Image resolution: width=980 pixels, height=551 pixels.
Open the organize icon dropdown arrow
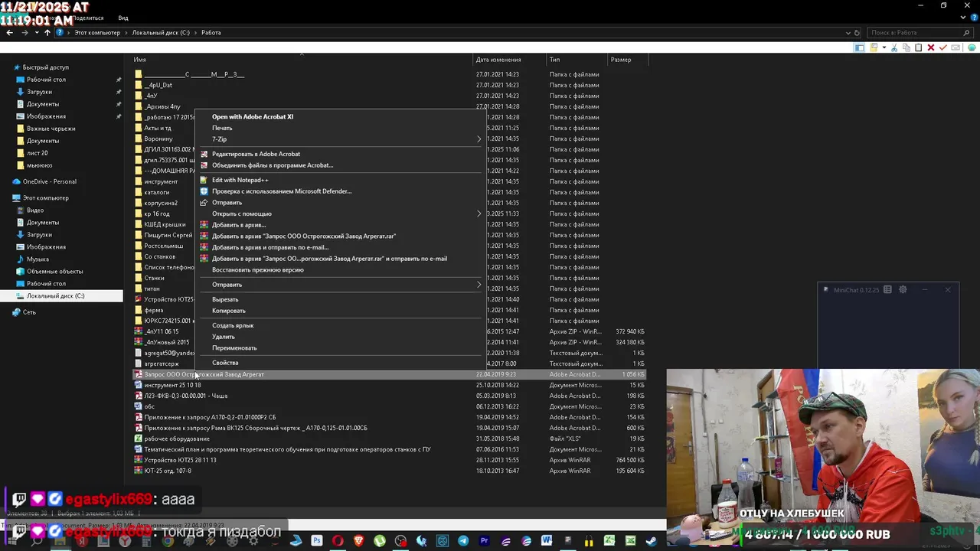pos(884,47)
